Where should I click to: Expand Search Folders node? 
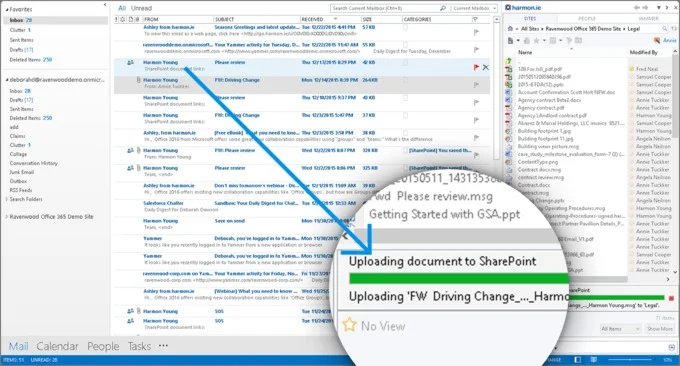tap(7, 199)
